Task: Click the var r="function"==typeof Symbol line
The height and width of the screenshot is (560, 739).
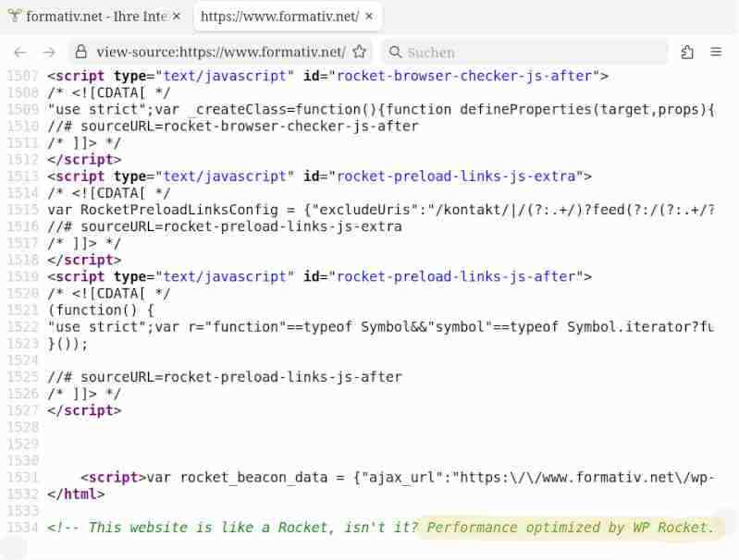Action: (x=381, y=327)
